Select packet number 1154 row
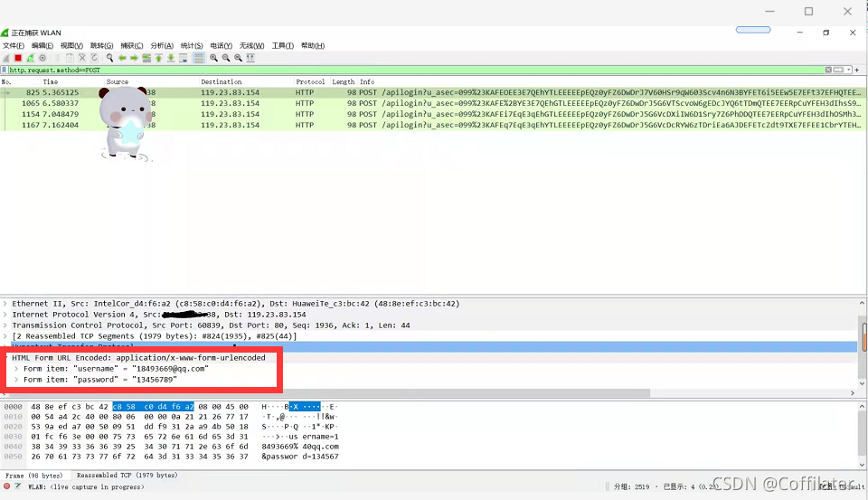Viewport: 868px width, 500px height. click(x=432, y=114)
